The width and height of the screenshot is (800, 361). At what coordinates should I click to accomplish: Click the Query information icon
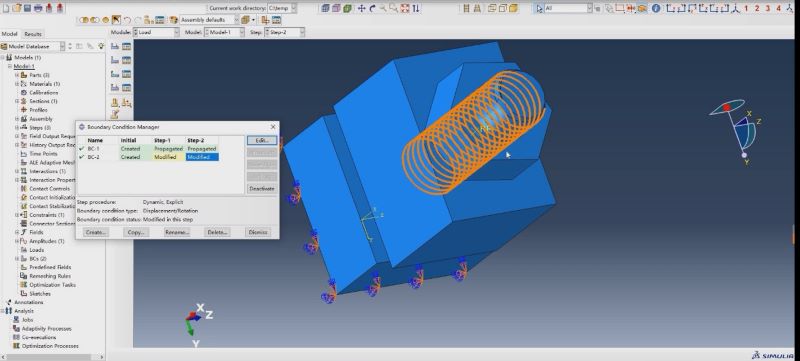click(x=656, y=8)
